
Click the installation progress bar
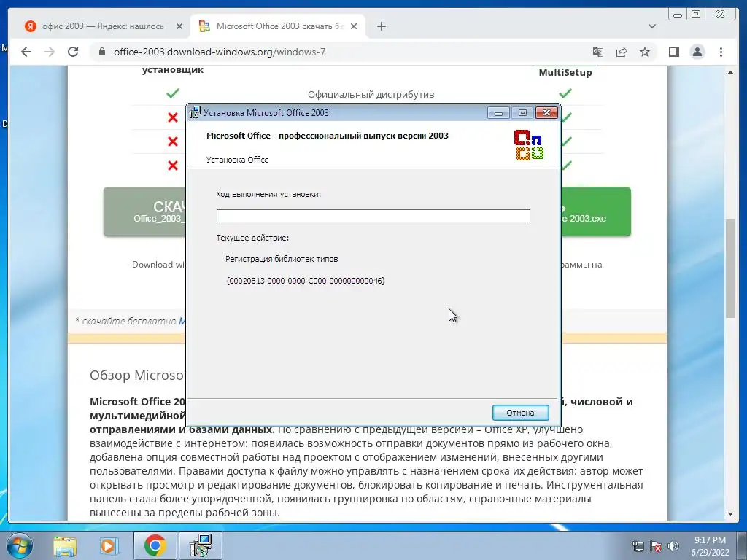point(373,216)
